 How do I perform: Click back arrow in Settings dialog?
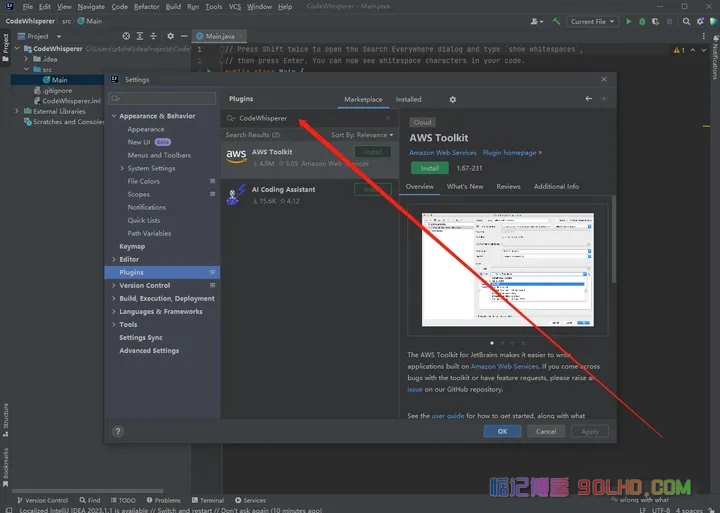(588, 99)
